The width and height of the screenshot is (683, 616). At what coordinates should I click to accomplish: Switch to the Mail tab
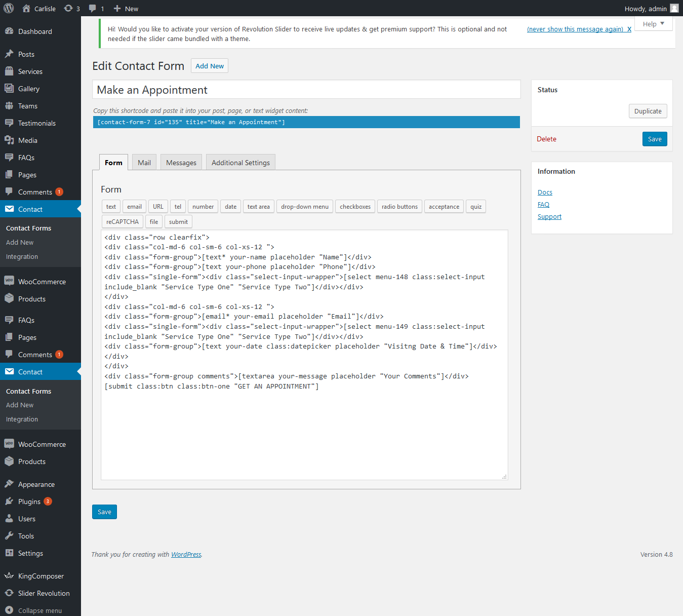(144, 163)
